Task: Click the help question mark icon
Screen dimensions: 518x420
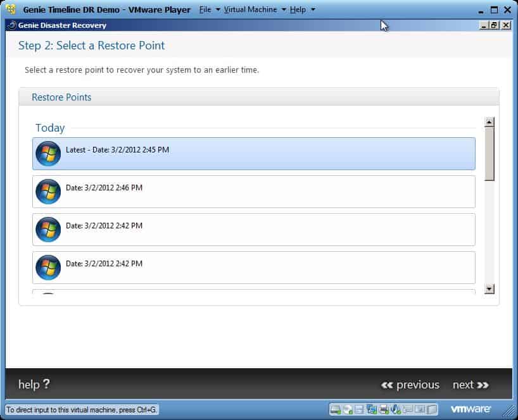Action: click(x=46, y=384)
